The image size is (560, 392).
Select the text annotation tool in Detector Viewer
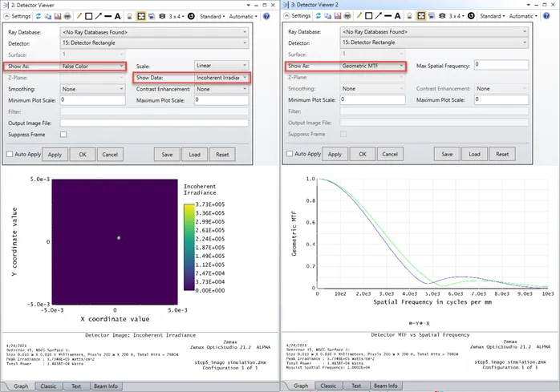[118, 15]
